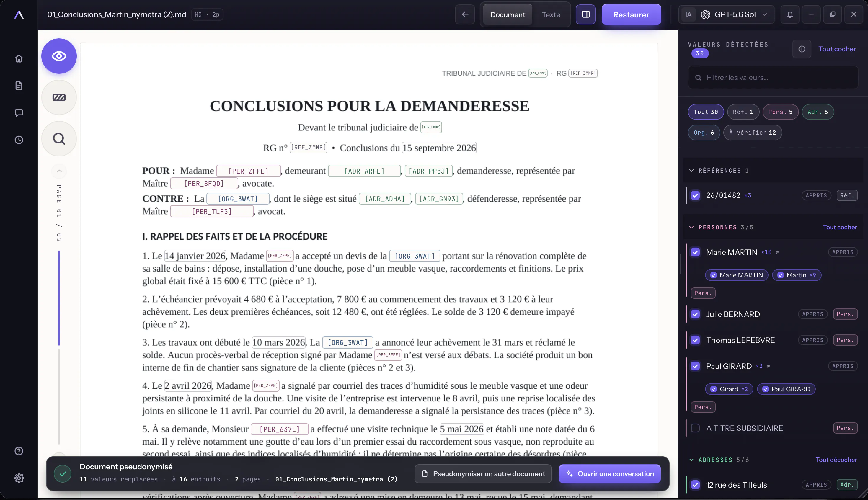
Task: Click Pseudonymiser un autre document
Action: (x=483, y=474)
